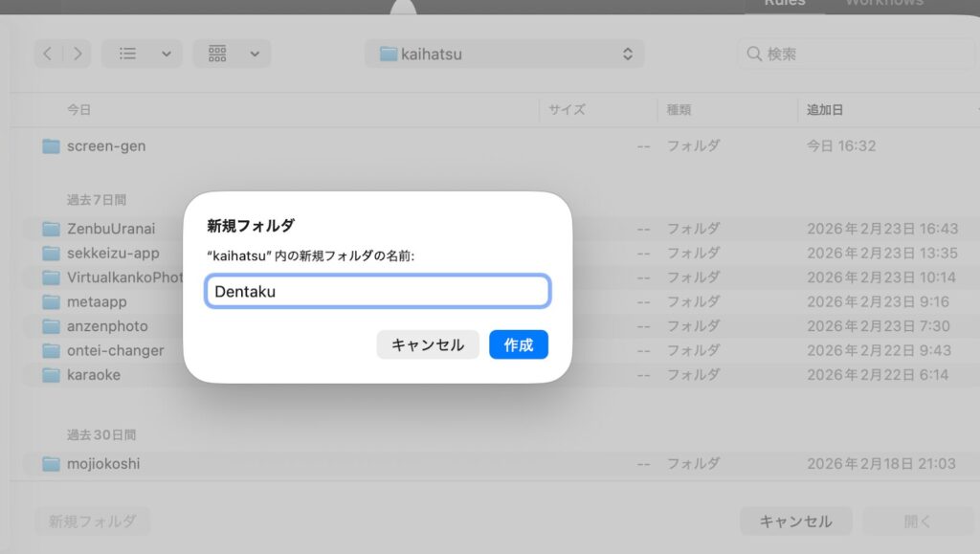Click the forward navigation arrow
980x554 pixels.
pyautogui.click(x=78, y=54)
